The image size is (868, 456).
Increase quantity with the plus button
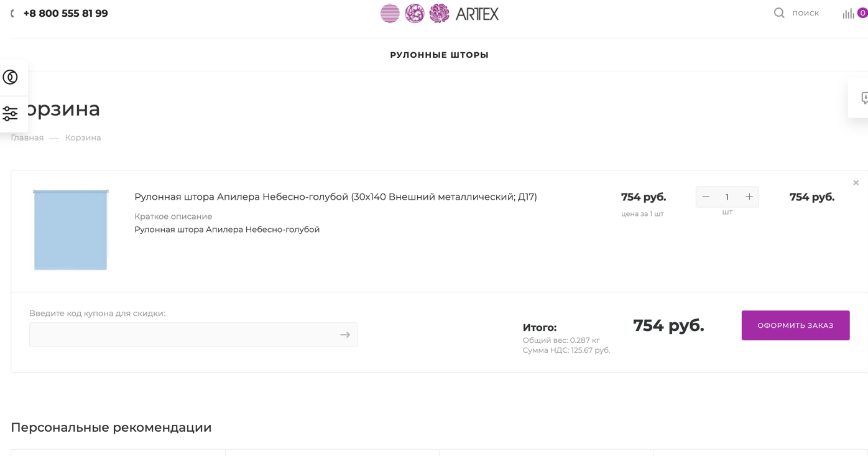(749, 197)
